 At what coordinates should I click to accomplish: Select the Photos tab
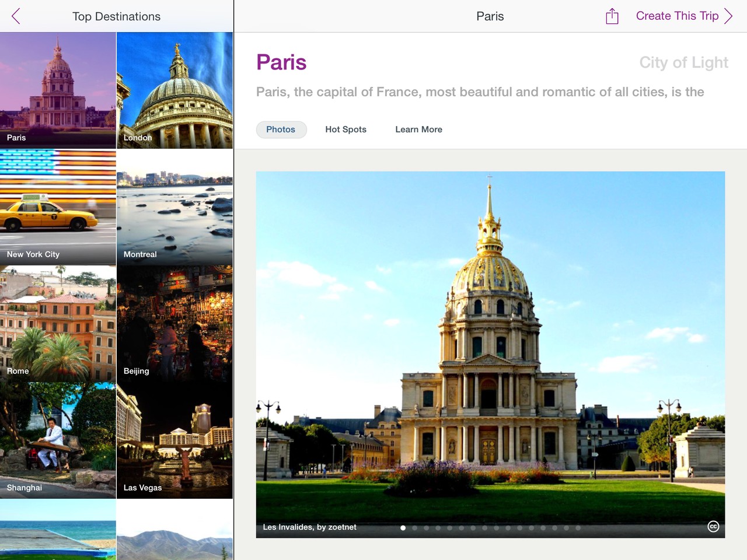click(x=281, y=129)
